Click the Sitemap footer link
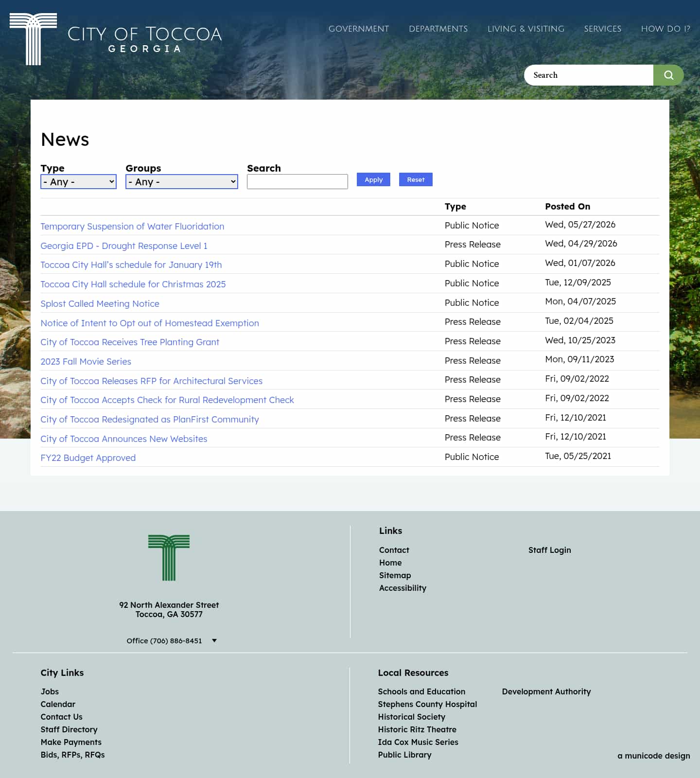The image size is (700, 778). click(x=395, y=575)
